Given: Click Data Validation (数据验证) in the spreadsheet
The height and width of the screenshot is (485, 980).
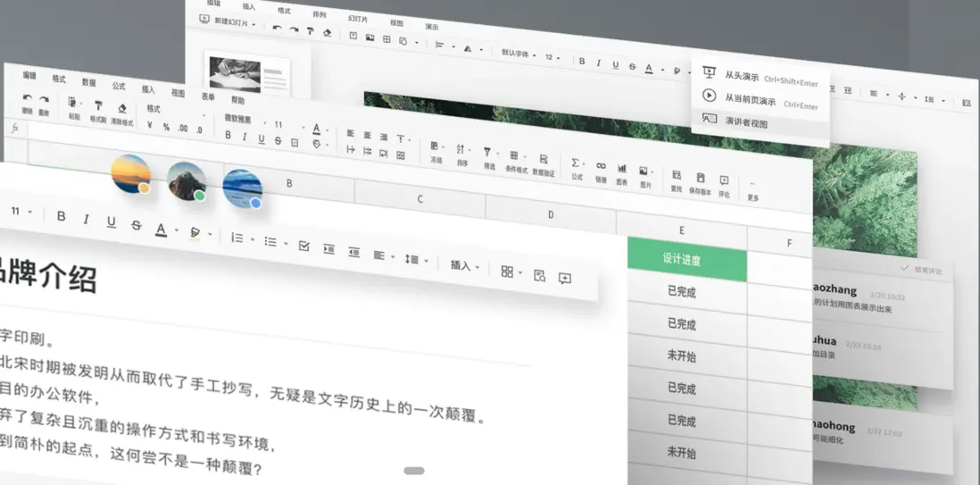Looking at the screenshot, I should 544,165.
